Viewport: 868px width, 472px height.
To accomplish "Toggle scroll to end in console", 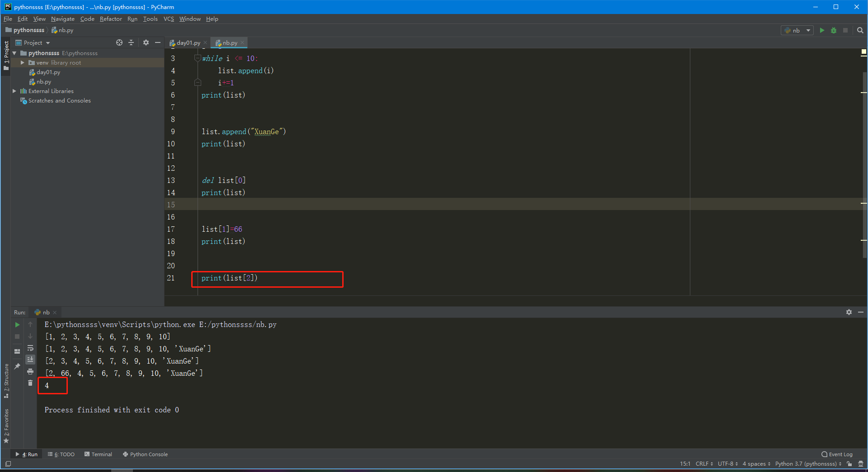I will (x=30, y=360).
